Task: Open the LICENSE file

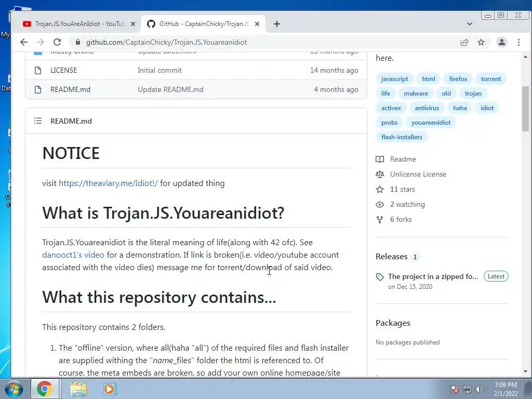Action: pyautogui.click(x=63, y=70)
